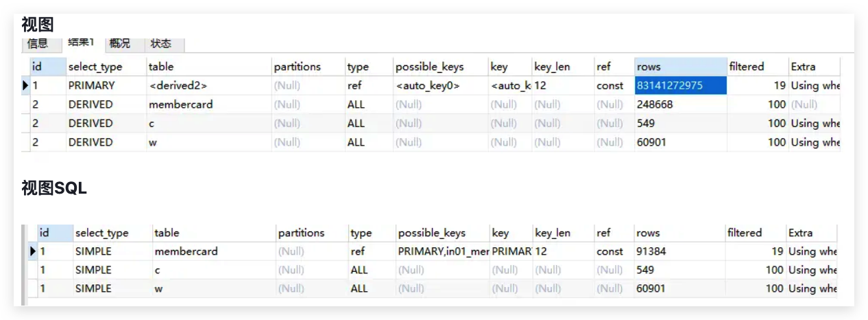Select table cell c in the 视图 table

(x=208, y=124)
